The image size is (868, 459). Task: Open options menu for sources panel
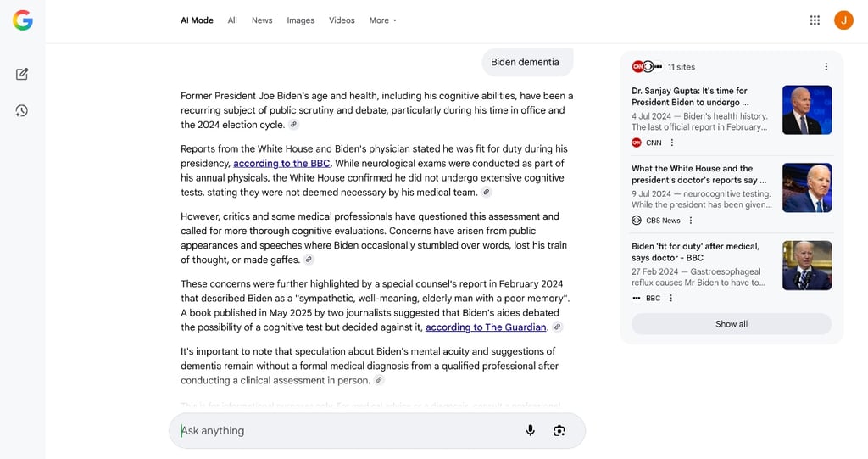click(826, 66)
